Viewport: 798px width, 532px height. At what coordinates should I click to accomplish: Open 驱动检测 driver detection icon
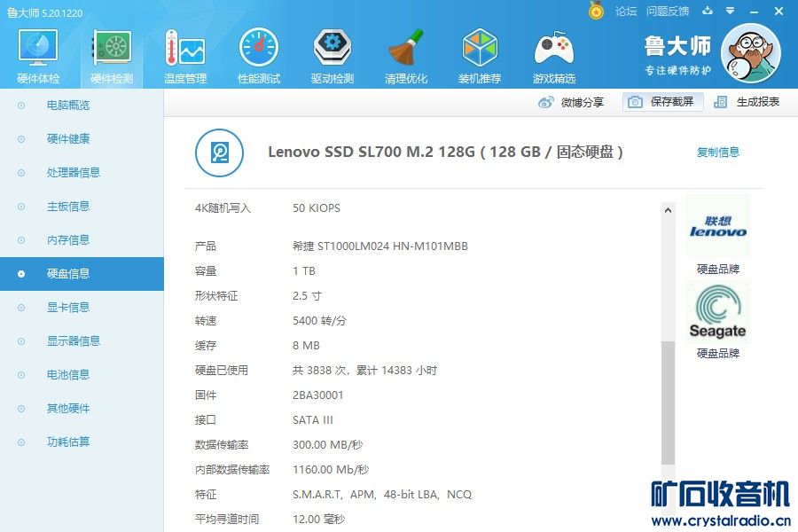click(x=332, y=47)
